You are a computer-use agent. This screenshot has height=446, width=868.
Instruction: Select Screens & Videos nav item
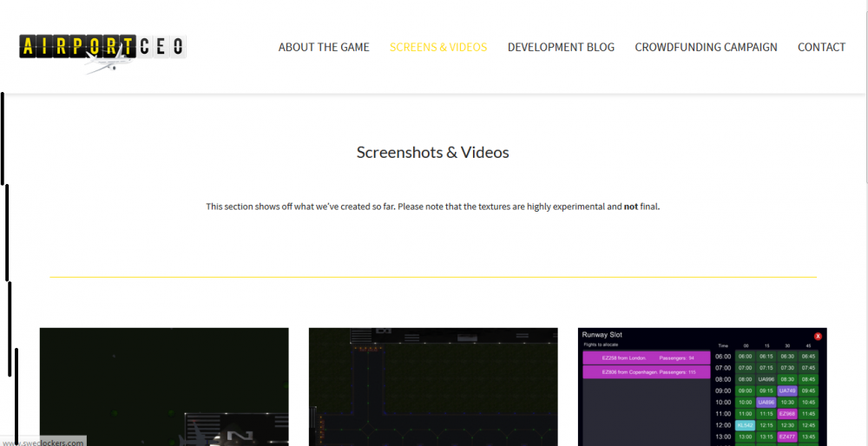(x=438, y=47)
